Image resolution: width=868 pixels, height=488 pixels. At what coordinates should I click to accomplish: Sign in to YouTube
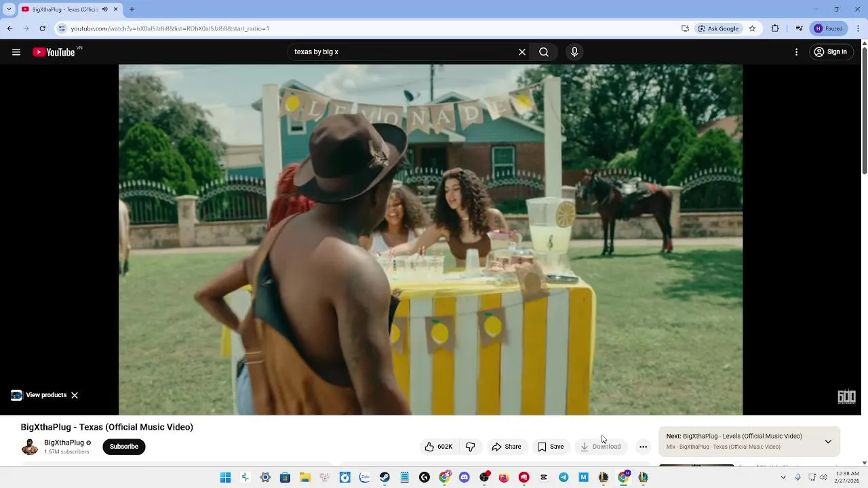click(831, 52)
